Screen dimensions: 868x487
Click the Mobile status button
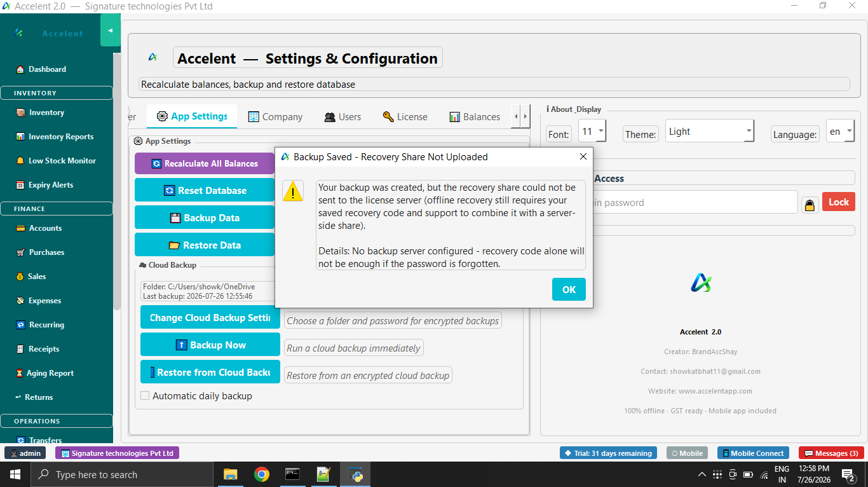point(687,453)
